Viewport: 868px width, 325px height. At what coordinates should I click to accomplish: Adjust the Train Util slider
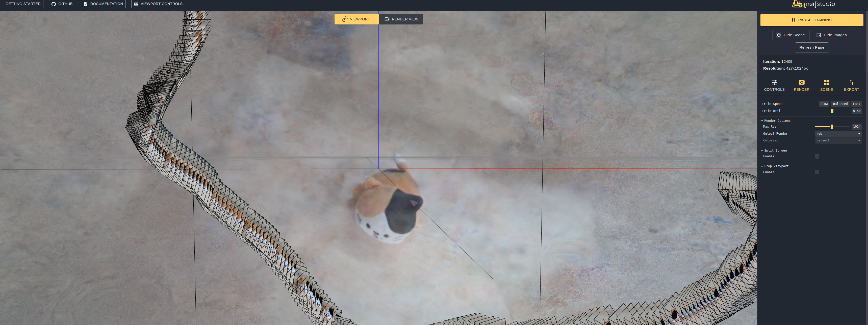832,111
